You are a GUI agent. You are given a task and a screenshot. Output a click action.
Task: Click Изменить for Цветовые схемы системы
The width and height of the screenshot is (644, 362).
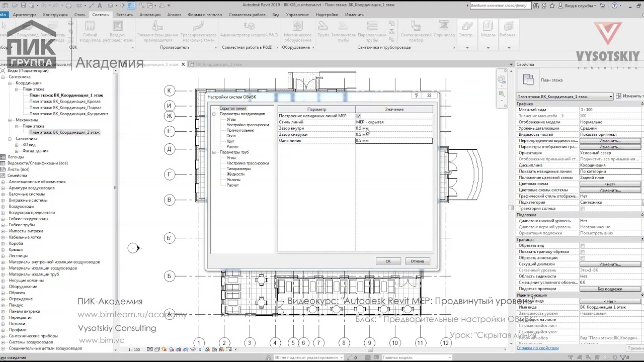(610, 190)
